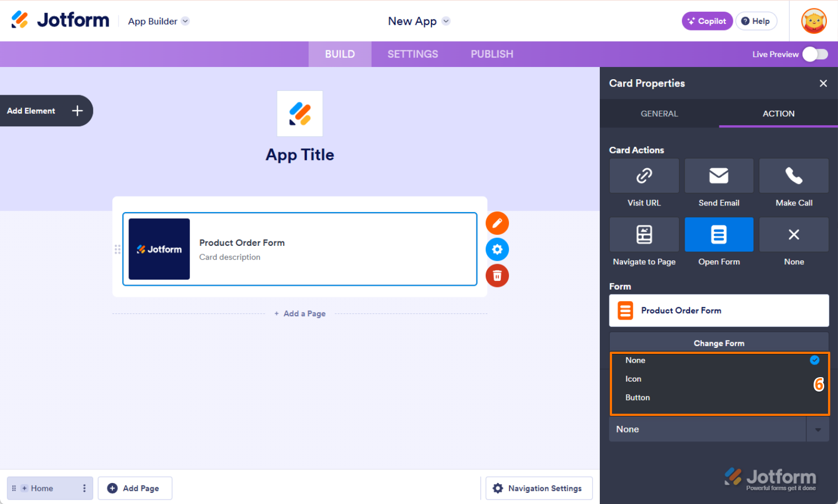Click the Card description text
The width and height of the screenshot is (838, 504).
click(x=230, y=257)
